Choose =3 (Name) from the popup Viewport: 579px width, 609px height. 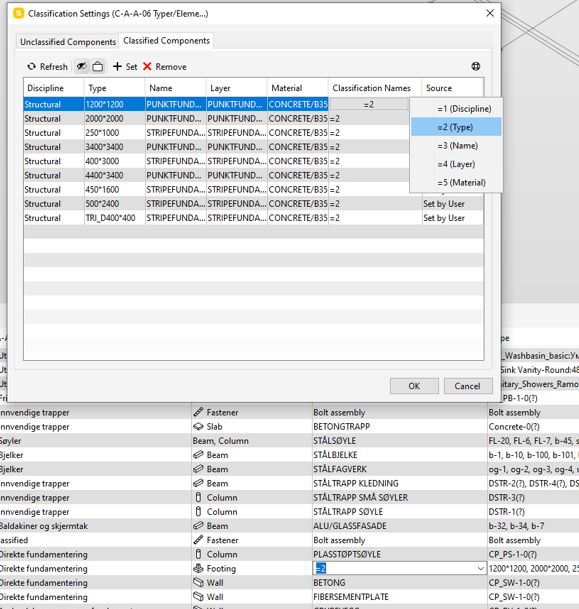456,146
